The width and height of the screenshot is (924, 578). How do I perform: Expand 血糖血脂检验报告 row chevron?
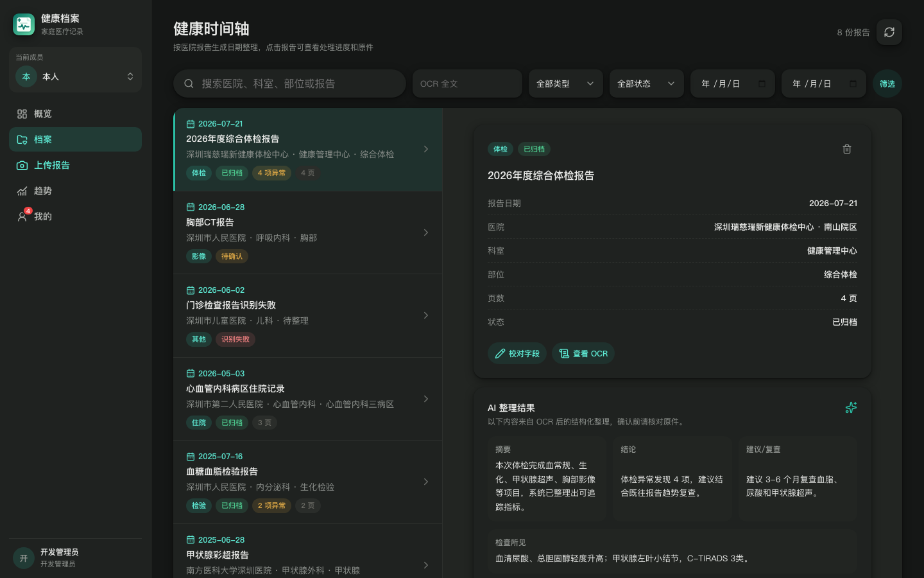pyautogui.click(x=426, y=482)
